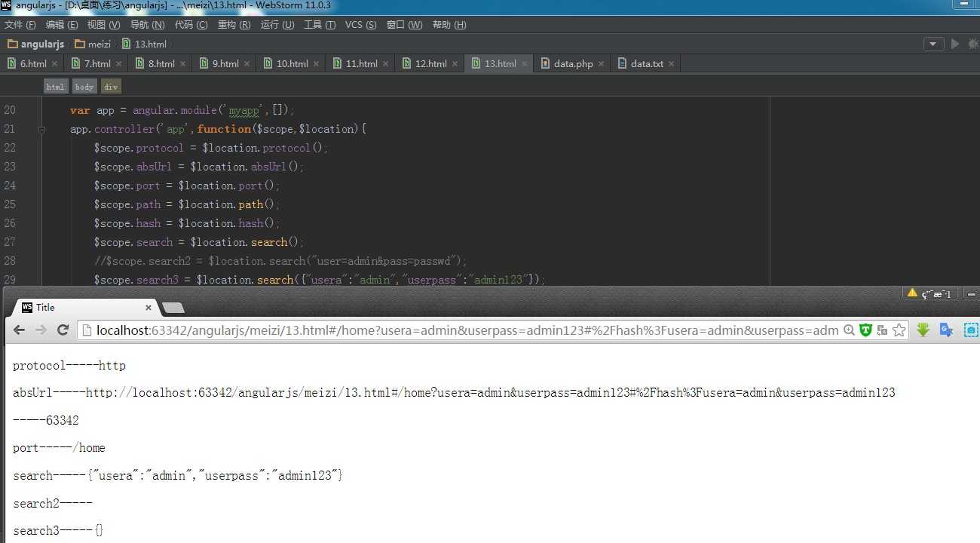
Task: Close the 9.html editor tab
Action: 247,64
